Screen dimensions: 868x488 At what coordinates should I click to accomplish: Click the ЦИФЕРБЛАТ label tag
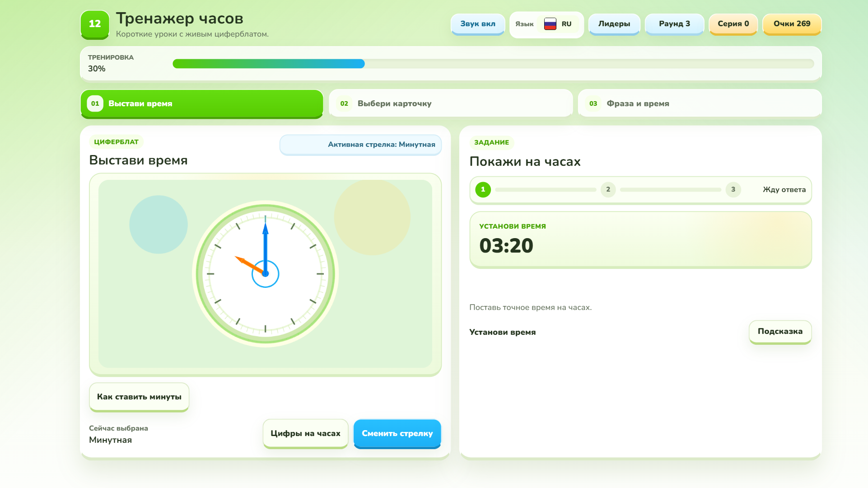116,142
